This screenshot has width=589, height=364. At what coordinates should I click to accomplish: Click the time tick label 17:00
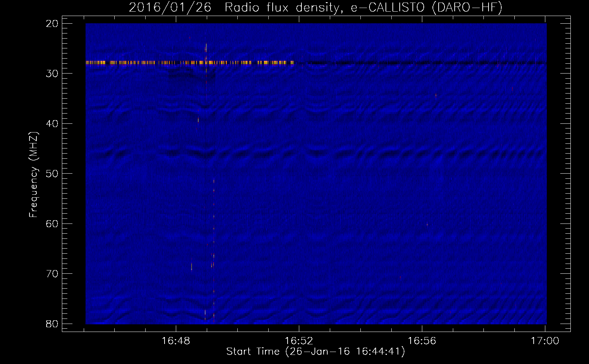tap(545, 341)
